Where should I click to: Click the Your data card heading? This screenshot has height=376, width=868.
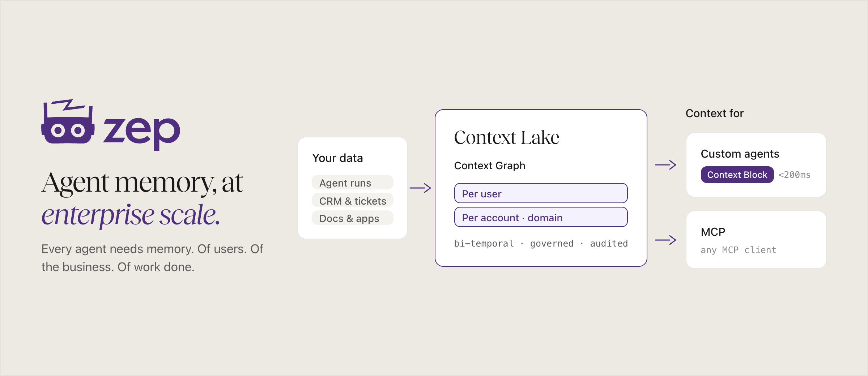pos(337,158)
